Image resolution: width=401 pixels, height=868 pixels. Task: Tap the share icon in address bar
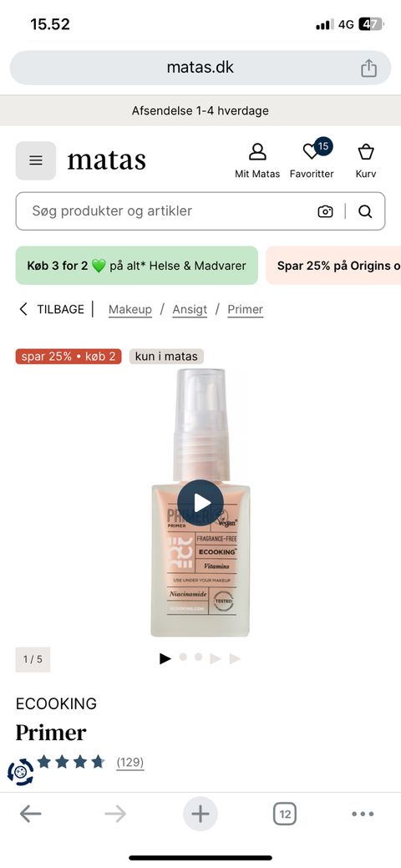(x=368, y=69)
